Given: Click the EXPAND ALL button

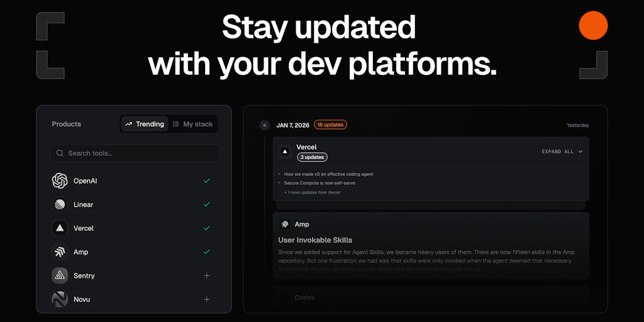Looking at the screenshot, I should (x=562, y=152).
